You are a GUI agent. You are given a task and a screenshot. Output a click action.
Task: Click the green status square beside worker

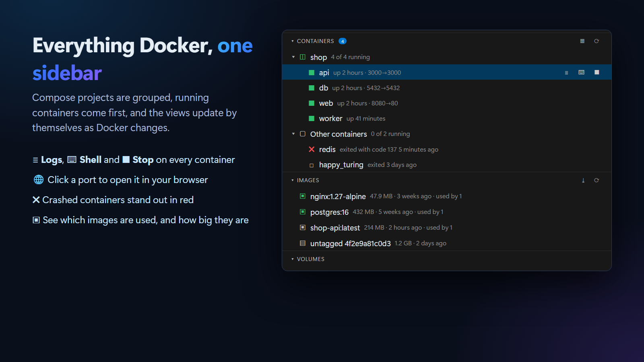(312, 118)
